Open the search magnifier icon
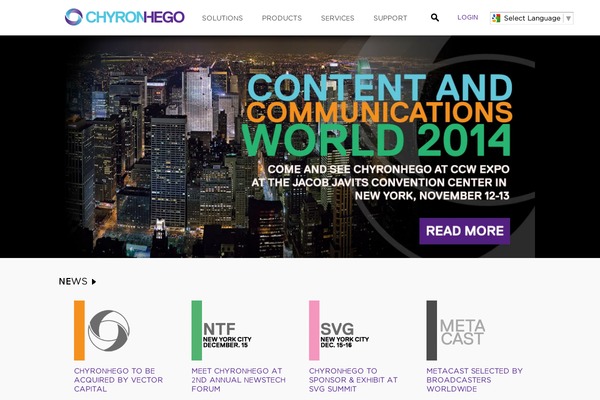The width and height of the screenshot is (600, 400). tap(435, 17)
